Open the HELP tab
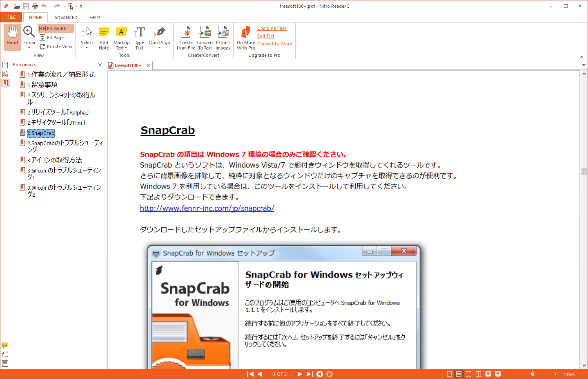 pos(95,18)
